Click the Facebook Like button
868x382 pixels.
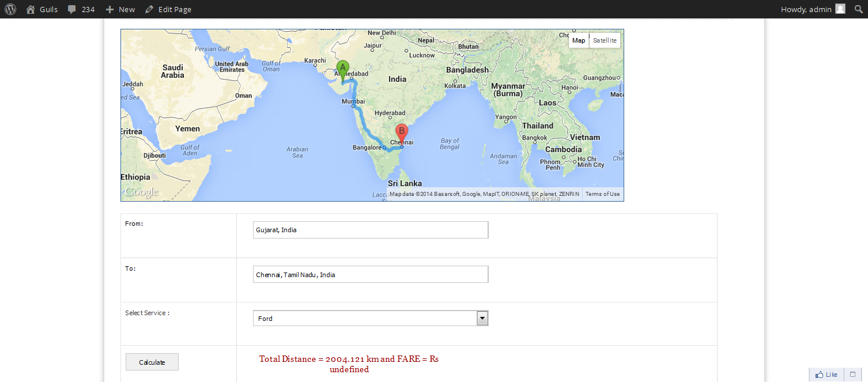(827, 375)
